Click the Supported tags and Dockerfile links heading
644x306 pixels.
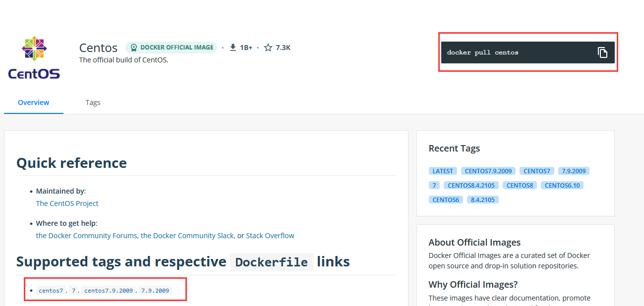(x=183, y=261)
